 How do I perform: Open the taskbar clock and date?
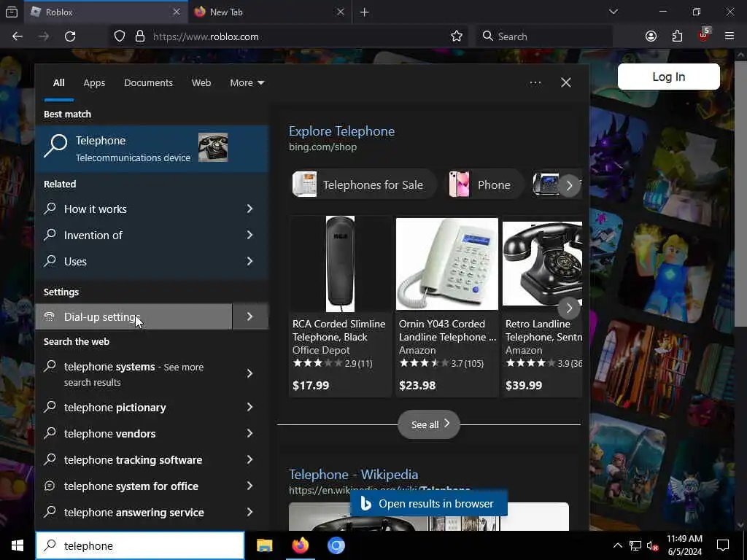684,545
